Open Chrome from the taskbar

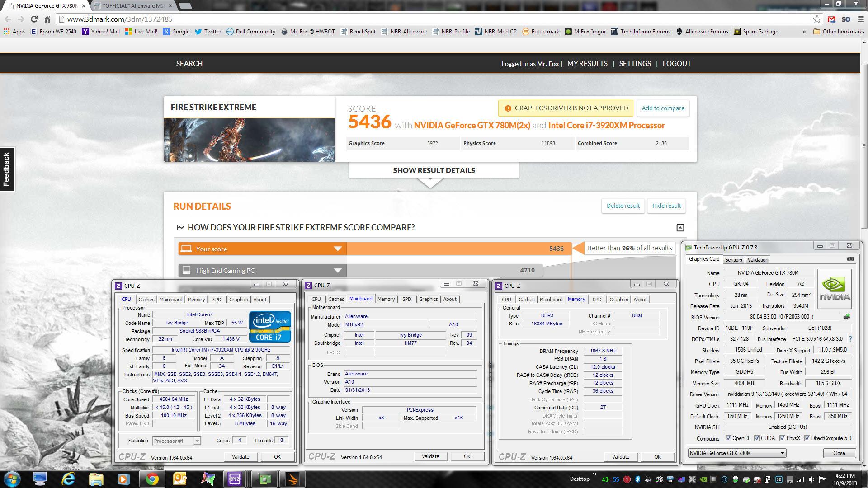click(152, 479)
